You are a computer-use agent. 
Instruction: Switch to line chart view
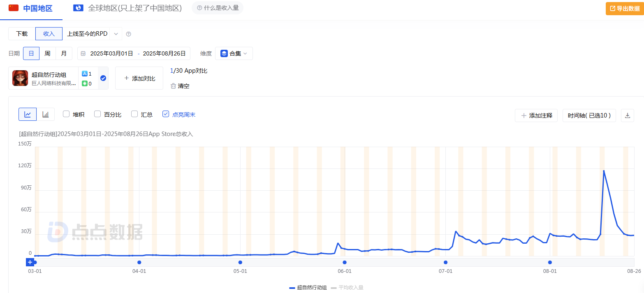(28, 114)
